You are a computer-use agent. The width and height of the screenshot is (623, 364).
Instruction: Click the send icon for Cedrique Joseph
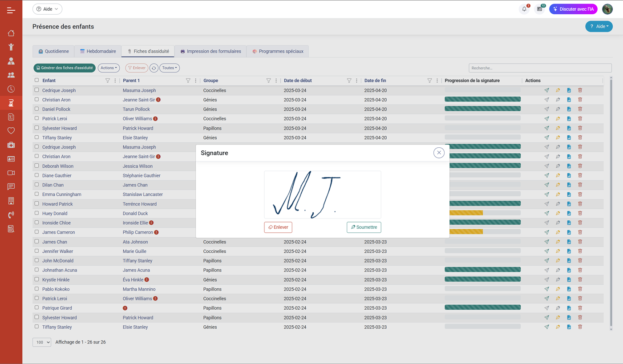(x=546, y=90)
